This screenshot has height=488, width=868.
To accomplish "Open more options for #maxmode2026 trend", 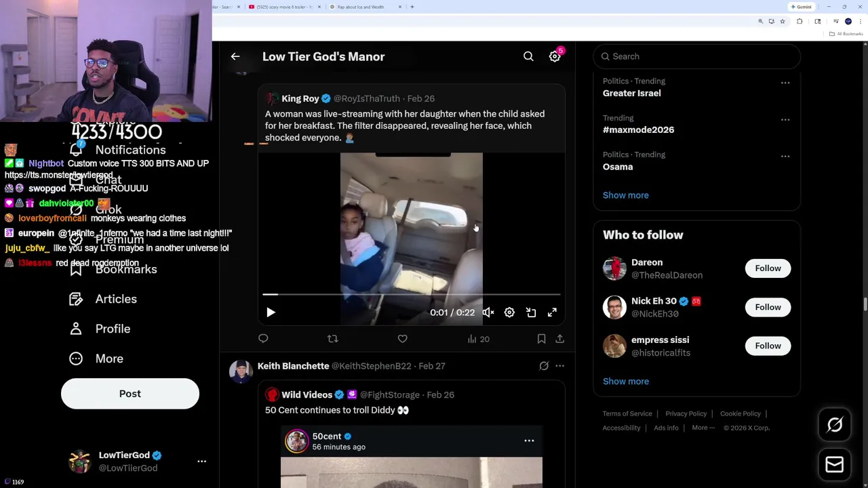I will click(785, 119).
